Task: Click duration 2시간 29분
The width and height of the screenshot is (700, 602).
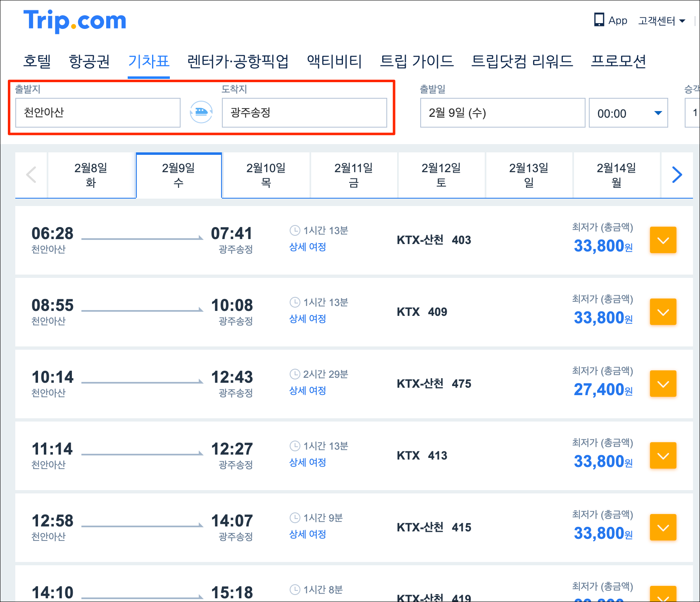Action: pyautogui.click(x=326, y=374)
